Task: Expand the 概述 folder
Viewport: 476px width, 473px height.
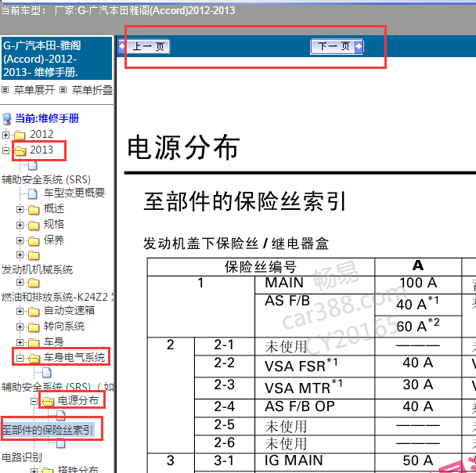Action: pos(20,209)
